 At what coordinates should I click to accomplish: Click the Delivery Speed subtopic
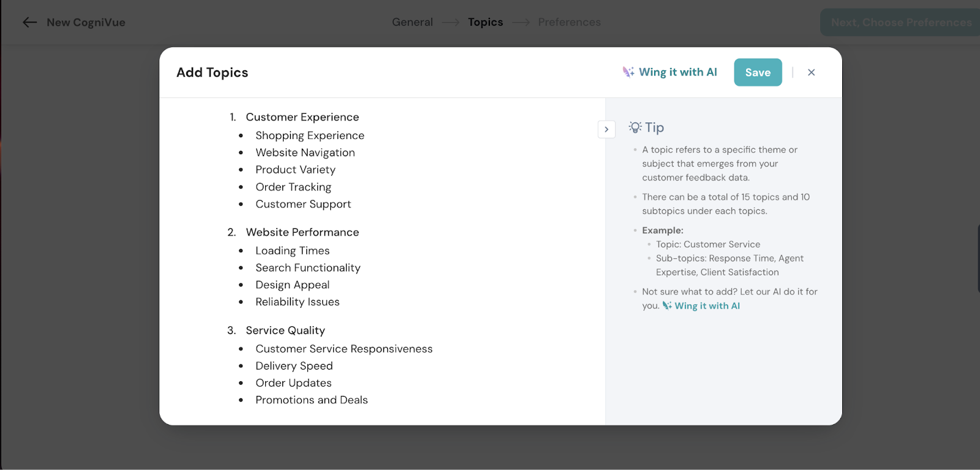pyautogui.click(x=294, y=366)
